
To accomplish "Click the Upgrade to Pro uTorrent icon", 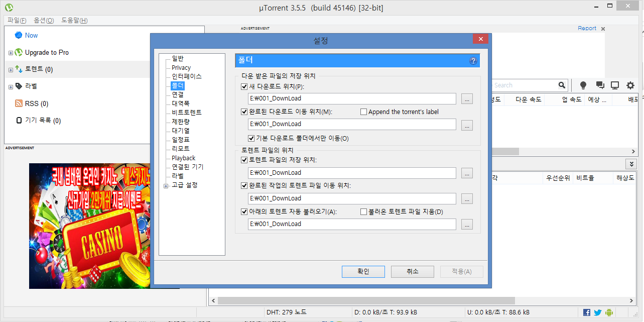I will 19,52.
